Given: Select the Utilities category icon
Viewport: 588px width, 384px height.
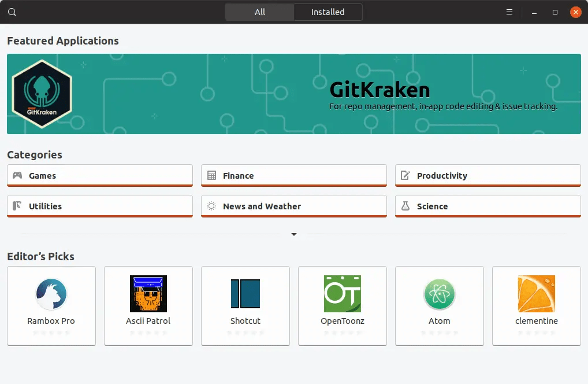Looking at the screenshot, I should pos(17,206).
